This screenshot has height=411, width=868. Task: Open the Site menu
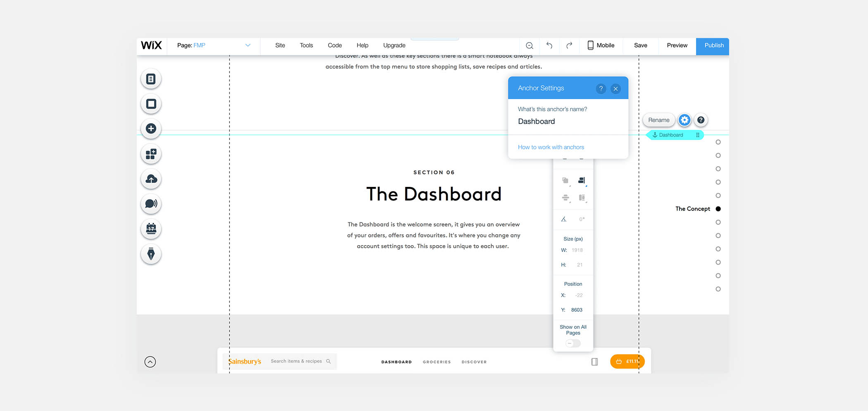click(x=280, y=45)
